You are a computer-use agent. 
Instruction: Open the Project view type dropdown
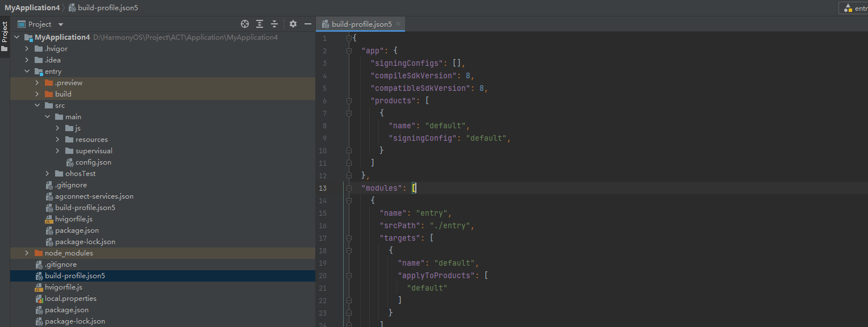(61, 24)
